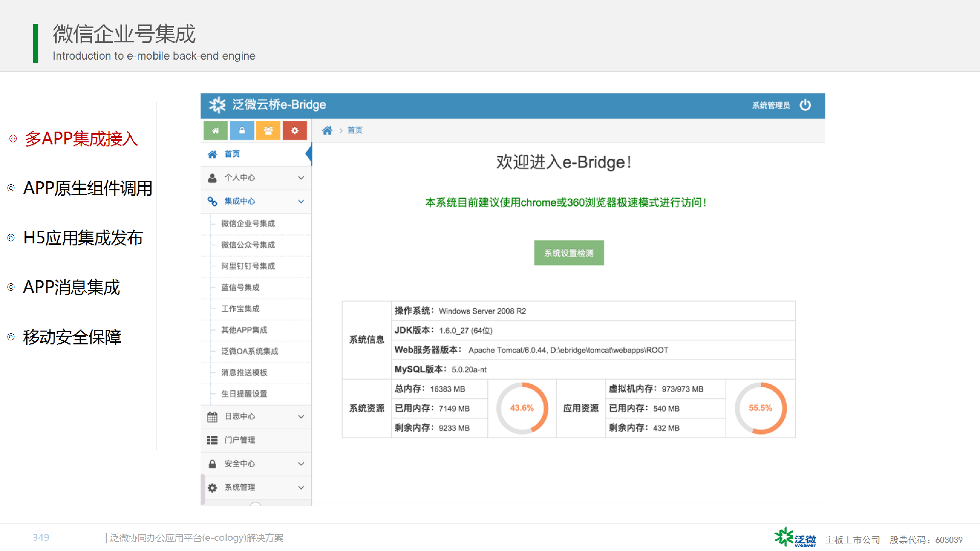
Task: Click the 虚拟机内存 973/973 MB cell
Action: 666,389
